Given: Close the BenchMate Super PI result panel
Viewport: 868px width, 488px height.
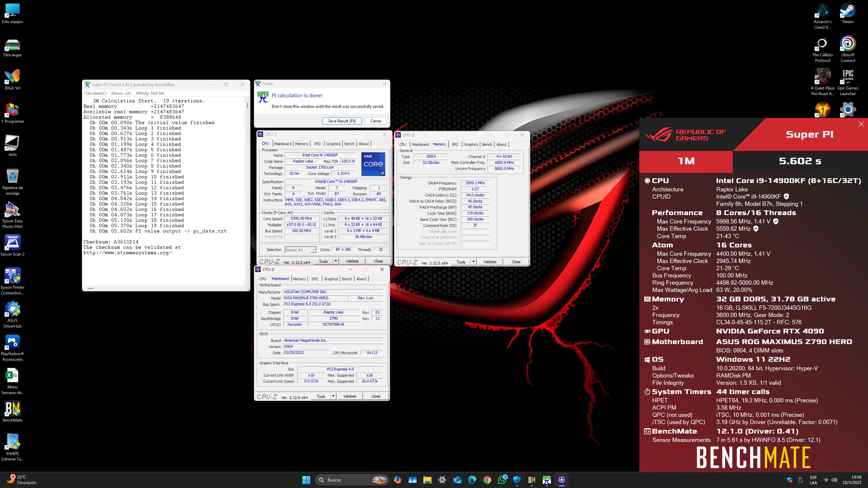Looking at the screenshot, I should (x=861, y=124).
